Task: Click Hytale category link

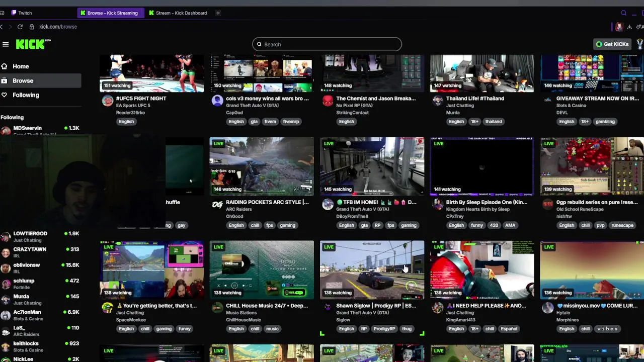Action: coord(563,313)
